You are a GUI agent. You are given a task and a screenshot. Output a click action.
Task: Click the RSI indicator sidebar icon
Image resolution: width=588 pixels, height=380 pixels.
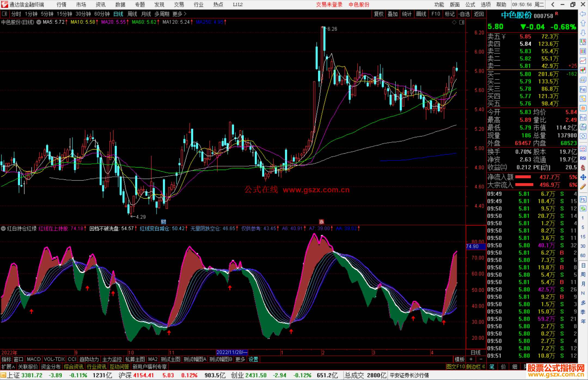(x=583, y=158)
